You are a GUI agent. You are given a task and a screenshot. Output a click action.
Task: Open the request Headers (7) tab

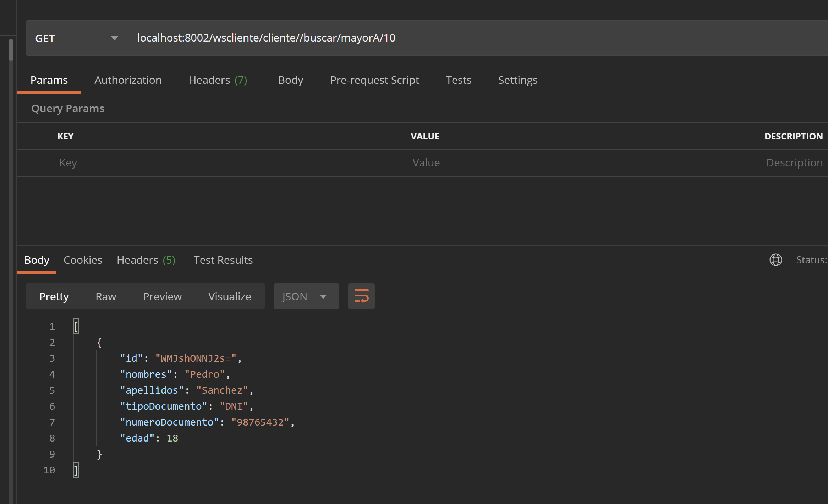point(218,80)
